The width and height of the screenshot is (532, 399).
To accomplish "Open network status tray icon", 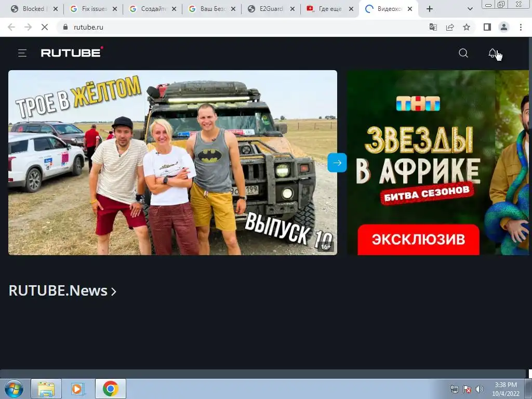I will [454, 389].
